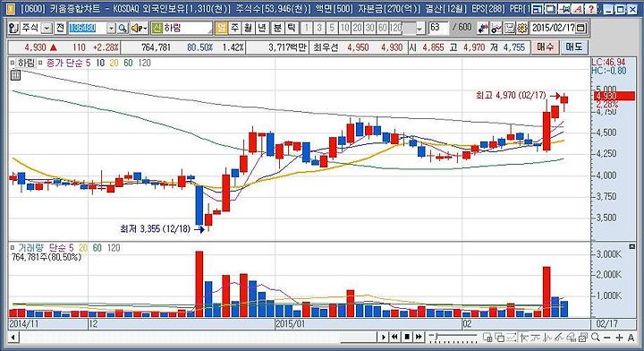Toggle the 60-period volume average label
This screenshot has height=351, width=644.
coord(97,248)
